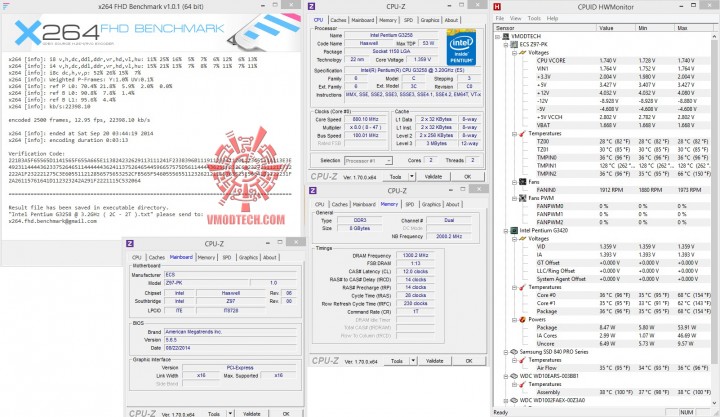
Task: Collapse the Fans PWM node
Action: click(514, 199)
